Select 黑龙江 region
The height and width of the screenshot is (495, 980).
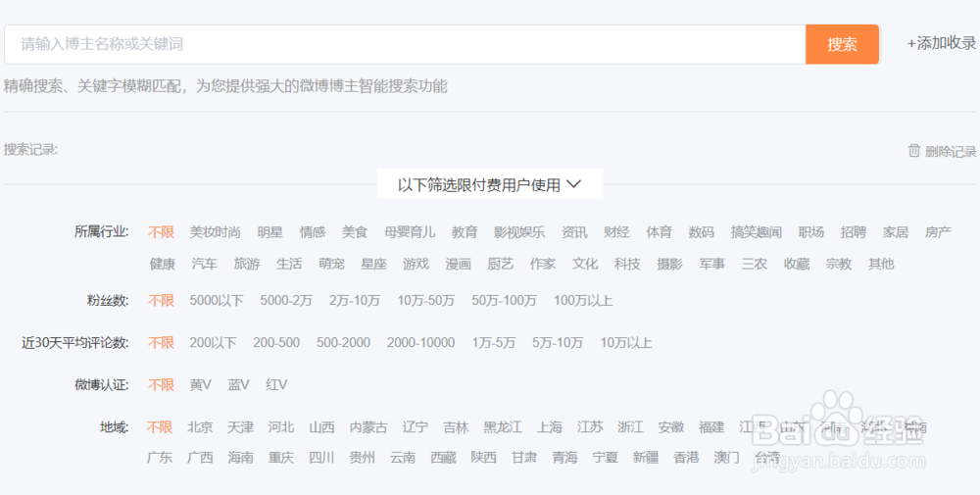click(503, 427)
